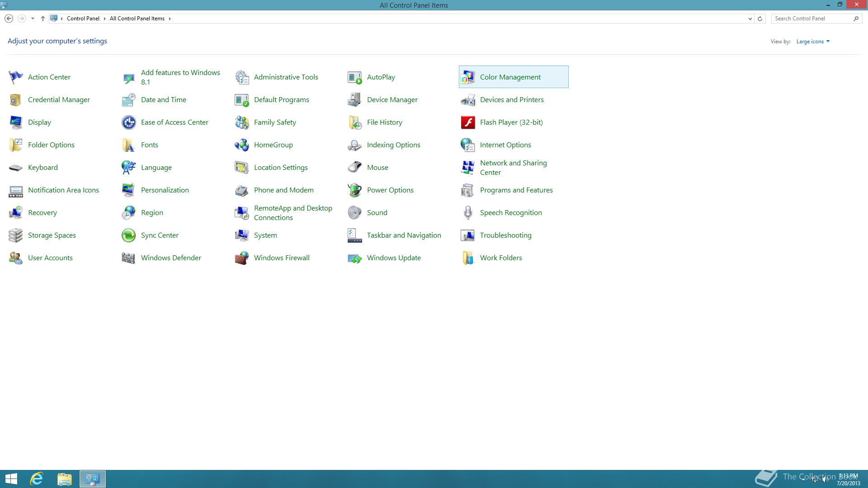868x488 pixels.
Task: Open Add features to Windows 8.1
Action: coord(180,77)
